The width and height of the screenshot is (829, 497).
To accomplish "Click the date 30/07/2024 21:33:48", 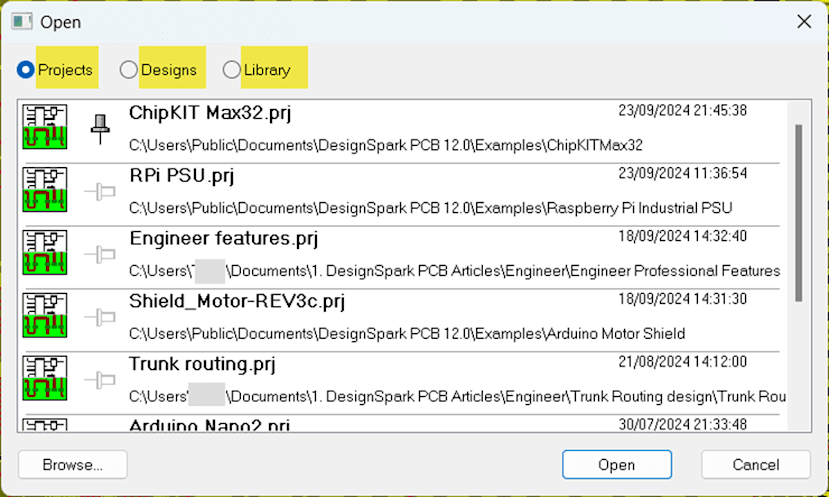I will pos(683,425).
